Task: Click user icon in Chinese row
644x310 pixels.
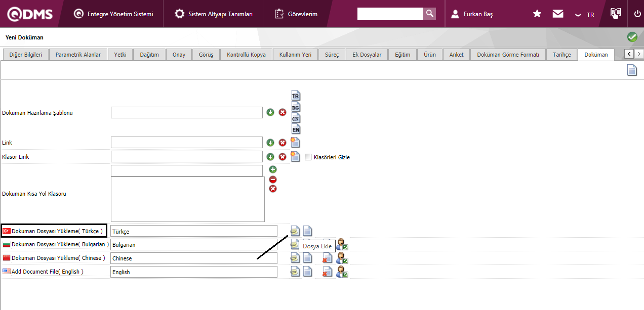Action: (x=342, y=258)
